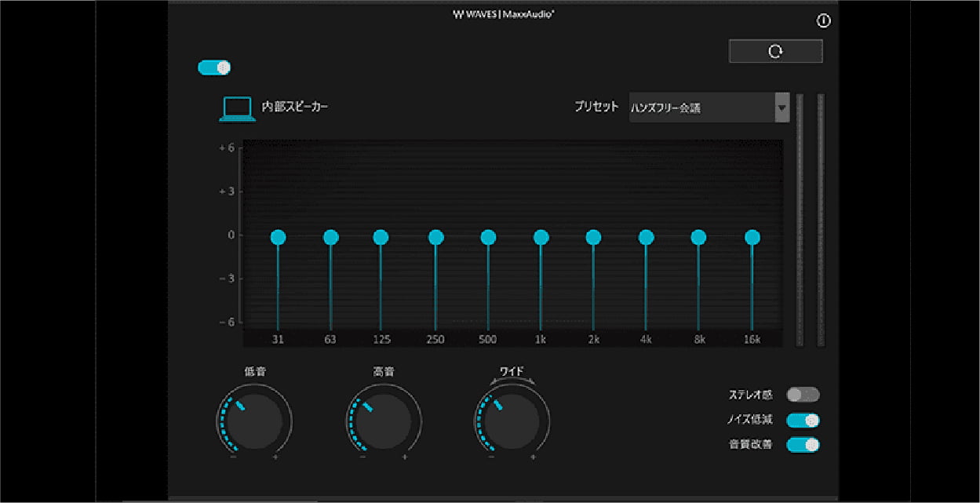Select the 高音 treble knob

383,421
